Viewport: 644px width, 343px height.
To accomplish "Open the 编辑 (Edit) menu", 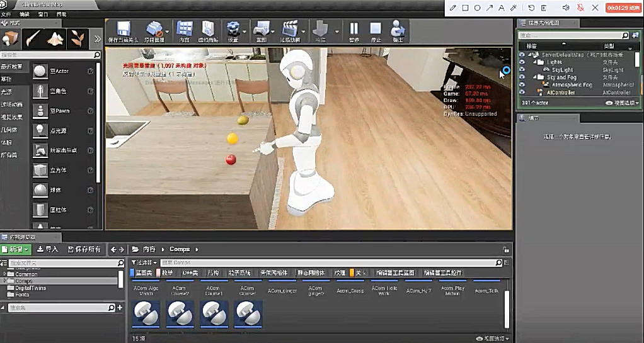I will click(x=25, y=13).
